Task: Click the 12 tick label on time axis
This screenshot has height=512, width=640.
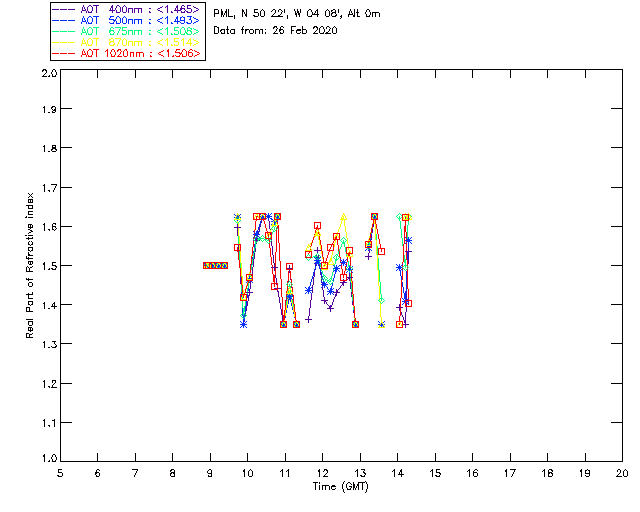Action: click(322, 473)
